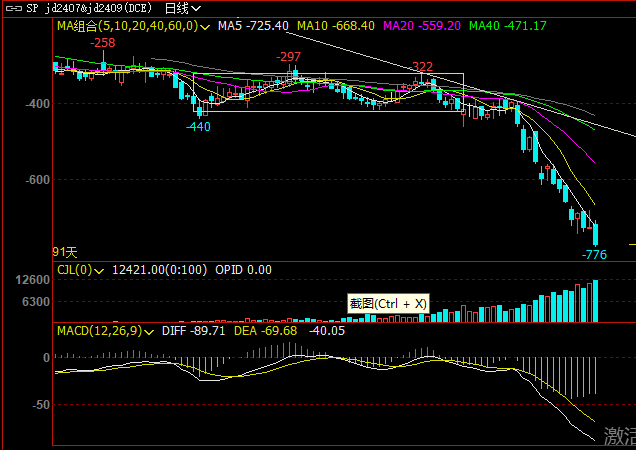Expand the CJL(0) indicator dropdown arrow
The width and height of the screenshot is (636, 450).
tap(98, 269)
